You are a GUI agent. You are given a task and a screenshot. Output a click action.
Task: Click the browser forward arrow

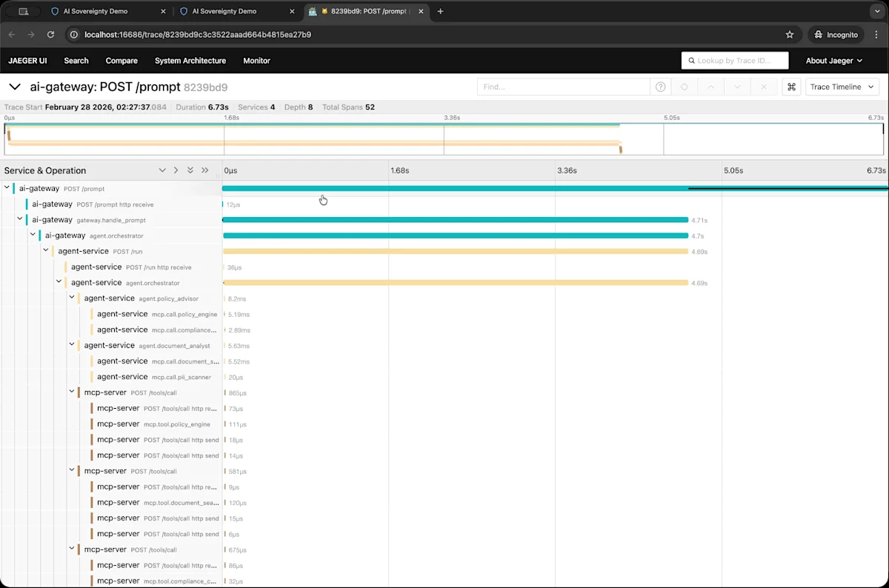[x=31, y=35]
